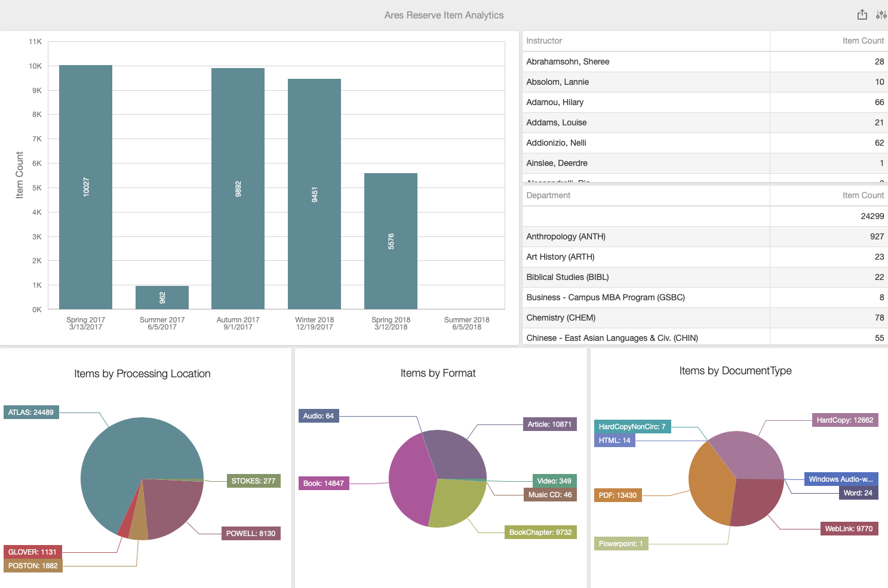Click the POWELL: 8130 label
This screenshot has height=588, width=888.
pyautogui.click(x=251, y=533)
